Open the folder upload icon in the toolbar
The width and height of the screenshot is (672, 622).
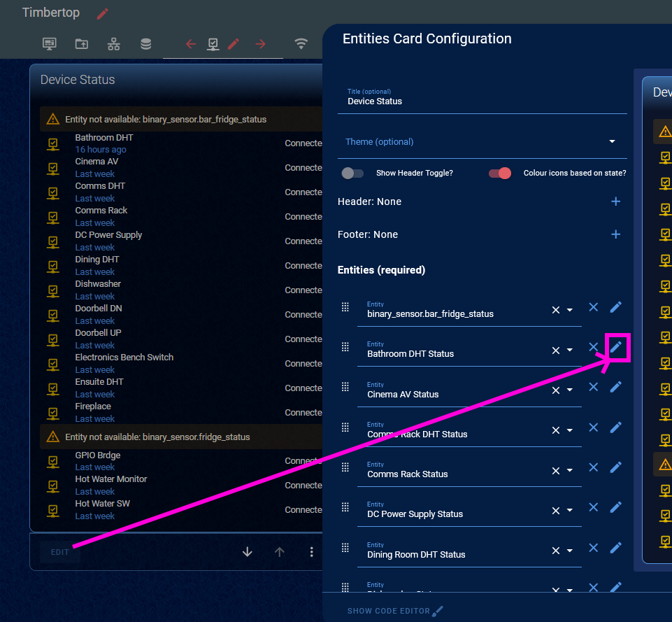click(x=81, y=43)
